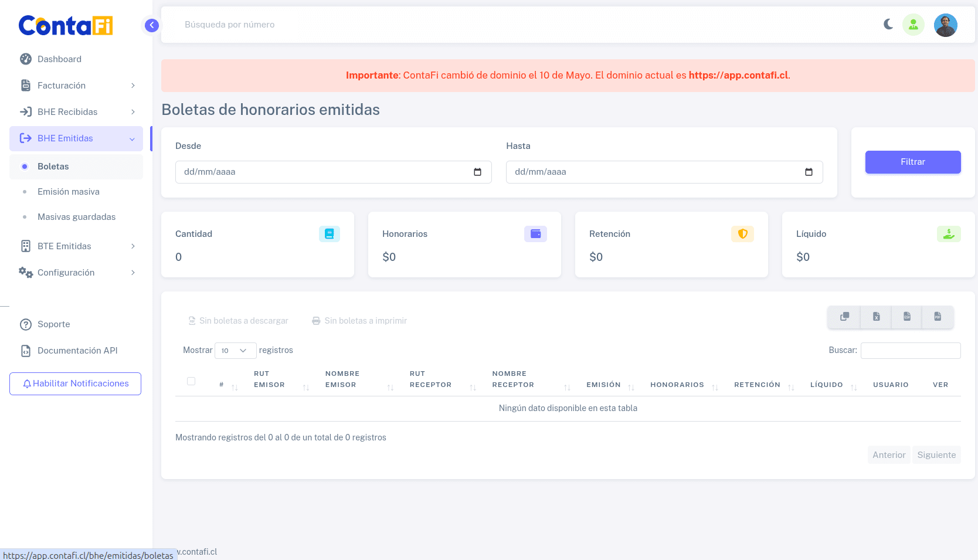
Task: Click Habilitar Notificaciones button
Action: pos(75,383)
